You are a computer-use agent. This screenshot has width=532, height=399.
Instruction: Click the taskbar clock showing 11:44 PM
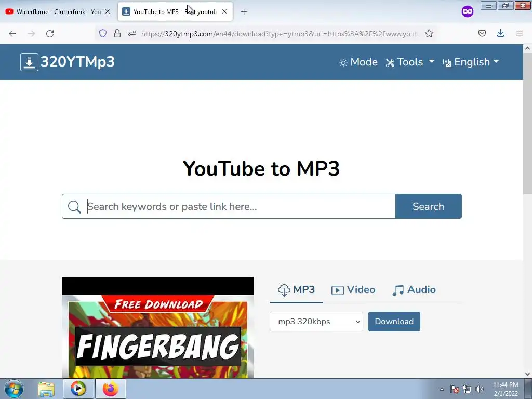(x=506, y=389)
